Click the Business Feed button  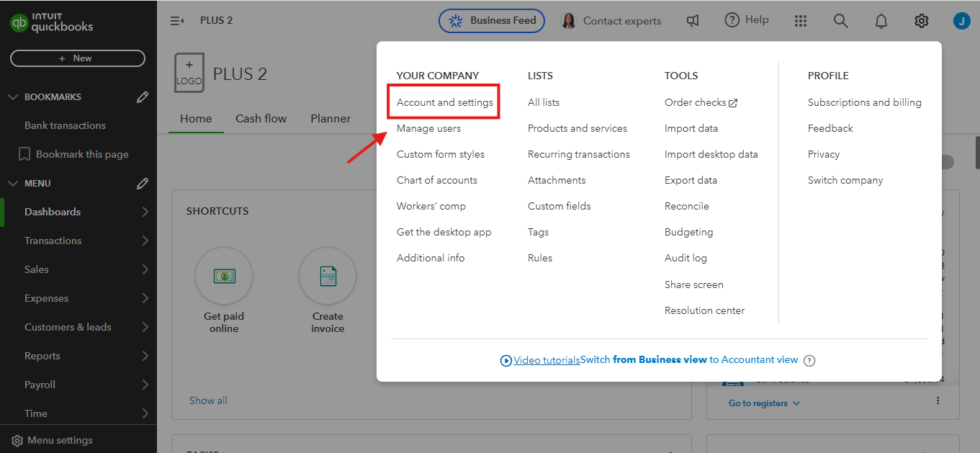point(492,21)
